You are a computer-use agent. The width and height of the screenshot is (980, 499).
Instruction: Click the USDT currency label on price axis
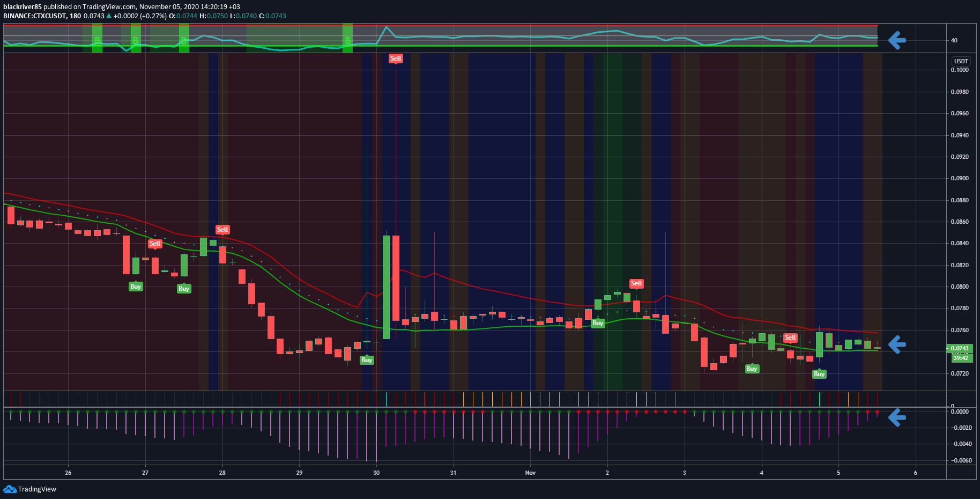tap(961, 61)
